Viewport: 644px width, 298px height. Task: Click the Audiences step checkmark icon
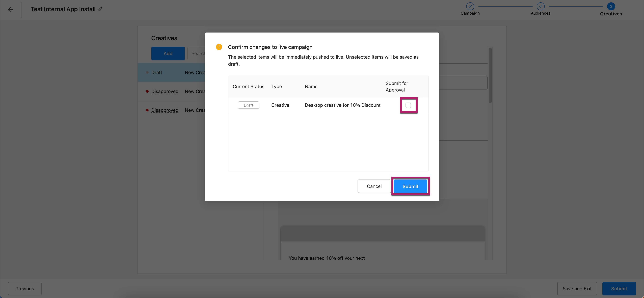point(541,6)
